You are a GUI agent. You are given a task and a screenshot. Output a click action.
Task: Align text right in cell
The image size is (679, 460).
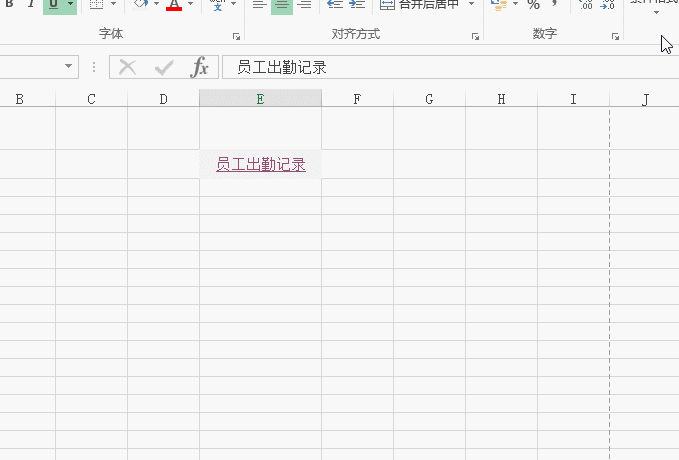(304, 5)
